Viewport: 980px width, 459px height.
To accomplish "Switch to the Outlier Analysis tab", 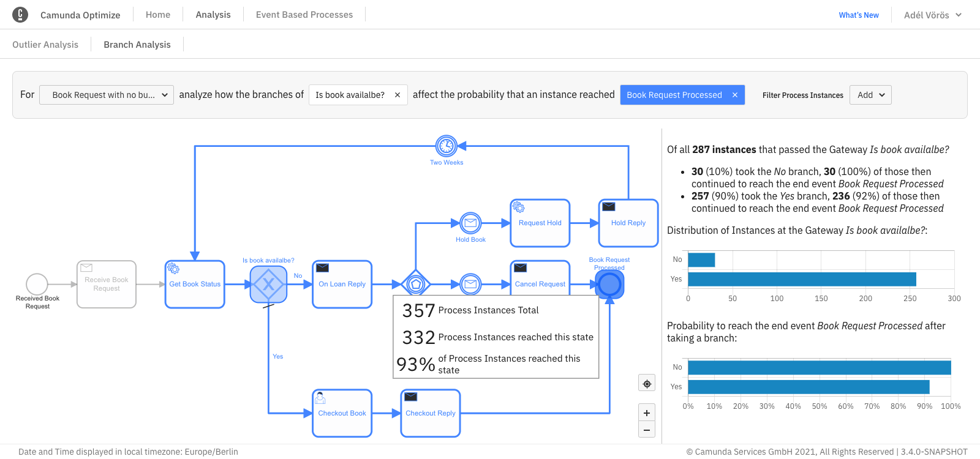I will click(45, 45).
